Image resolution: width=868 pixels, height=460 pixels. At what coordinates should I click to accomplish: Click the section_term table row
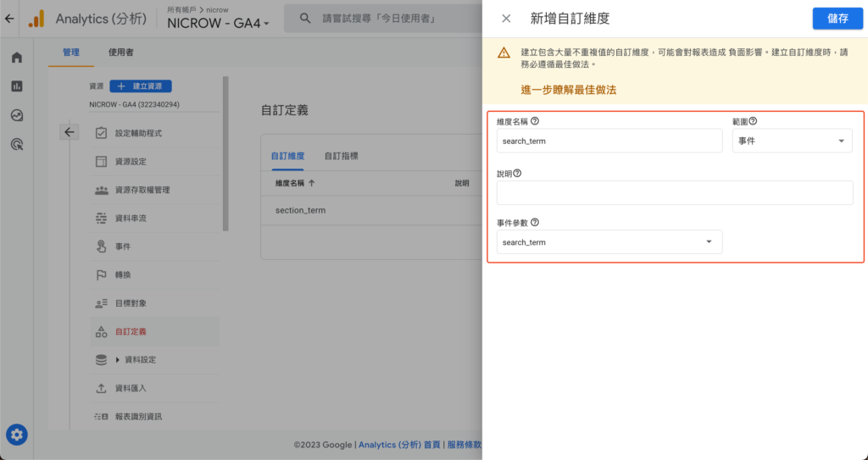371,210
